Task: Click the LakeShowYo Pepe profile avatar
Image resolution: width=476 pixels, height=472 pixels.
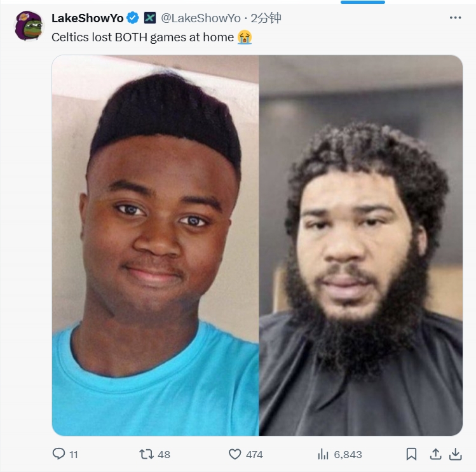Action: (x=29, y=26)
